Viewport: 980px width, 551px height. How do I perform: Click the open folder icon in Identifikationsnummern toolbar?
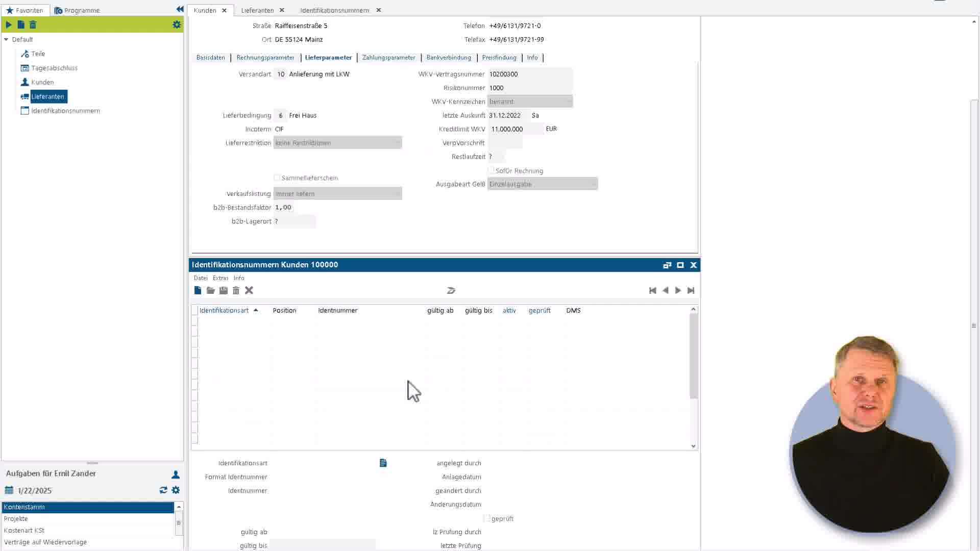click(210, 290)
